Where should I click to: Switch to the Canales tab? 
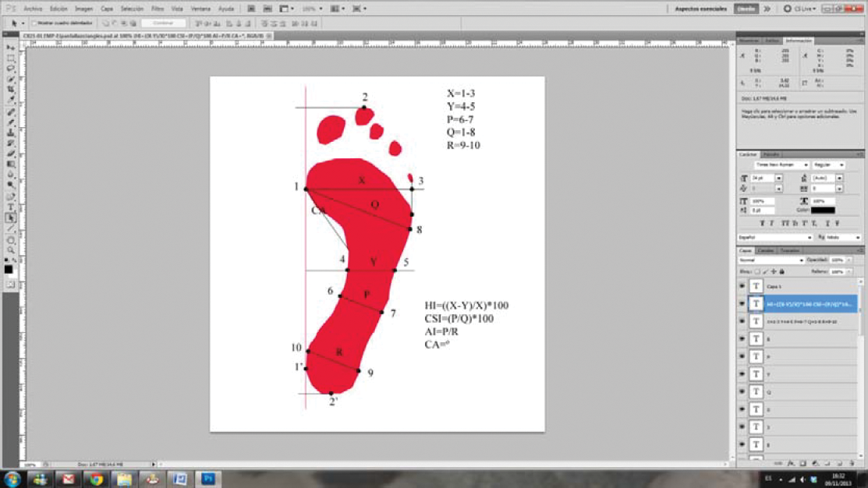(x=766, y=251)
